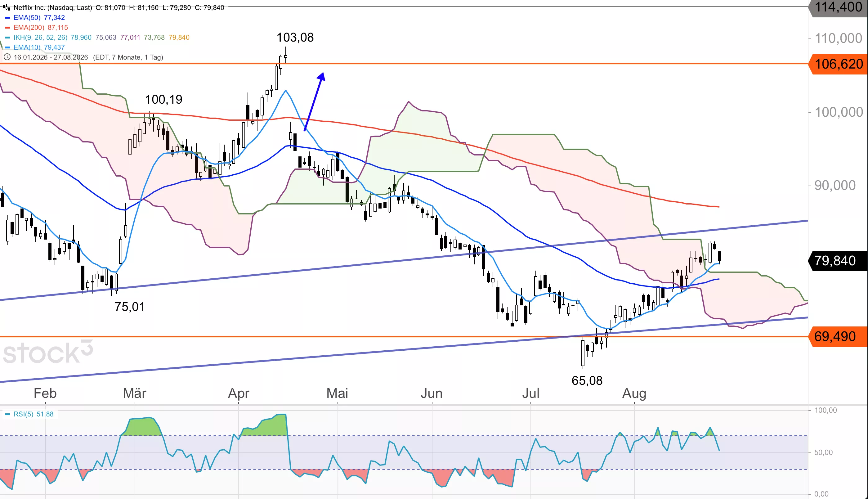
Task: Click the 'Jun' month label on time axis
Action: click(x=432, y=393)
